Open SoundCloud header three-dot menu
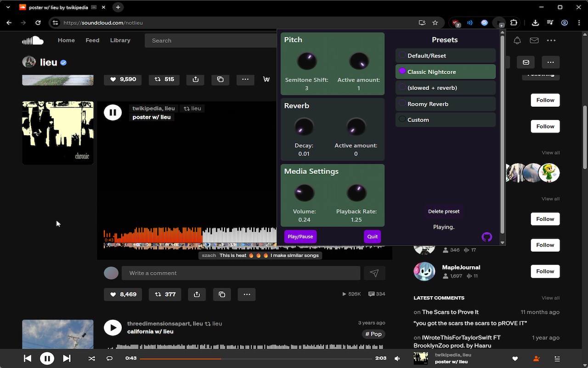 coord(551,40)
